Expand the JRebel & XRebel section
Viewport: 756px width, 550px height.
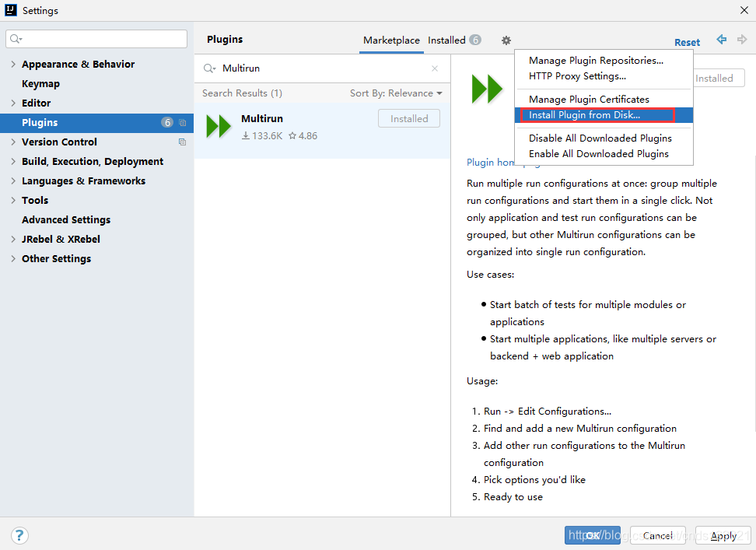[13, 239]
